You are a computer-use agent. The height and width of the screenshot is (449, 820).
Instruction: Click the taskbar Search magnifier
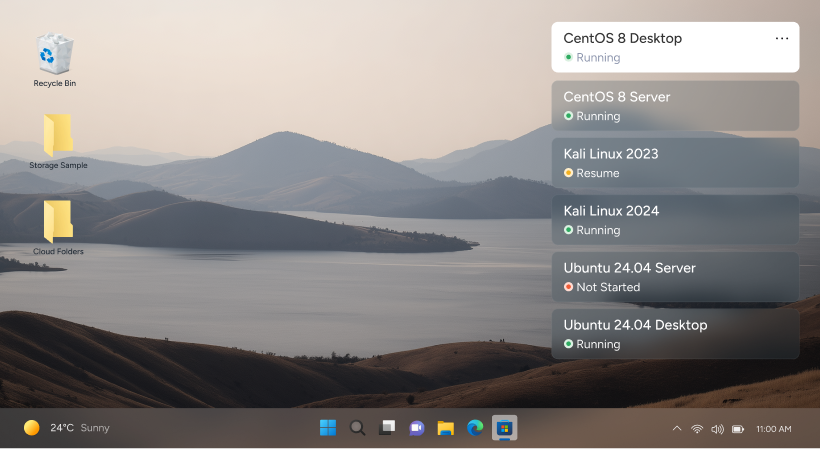pos(357,428)
